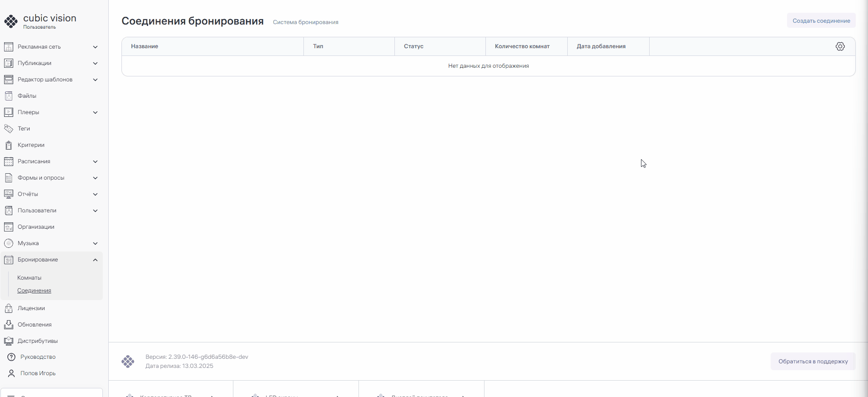The height and width of the screenshot is (397, 868).
Task: Click the Guide question mark icon
Action: pos(11,357)
